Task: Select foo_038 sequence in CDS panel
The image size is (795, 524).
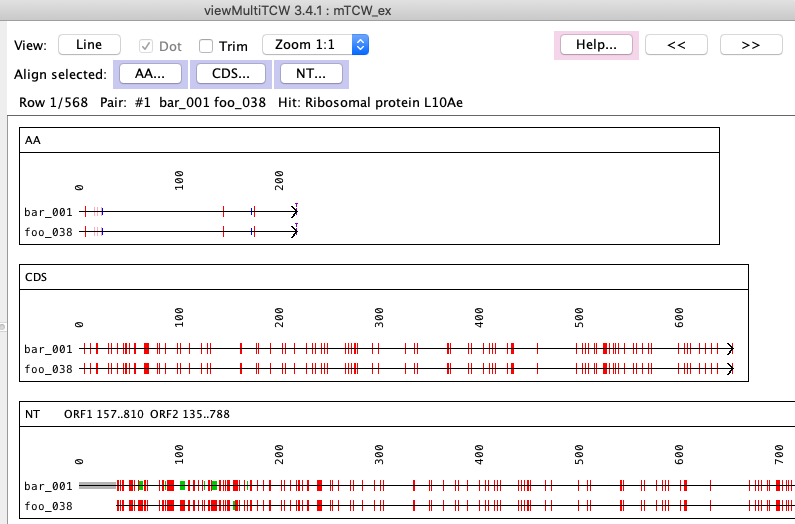Action: pos(48,368)
